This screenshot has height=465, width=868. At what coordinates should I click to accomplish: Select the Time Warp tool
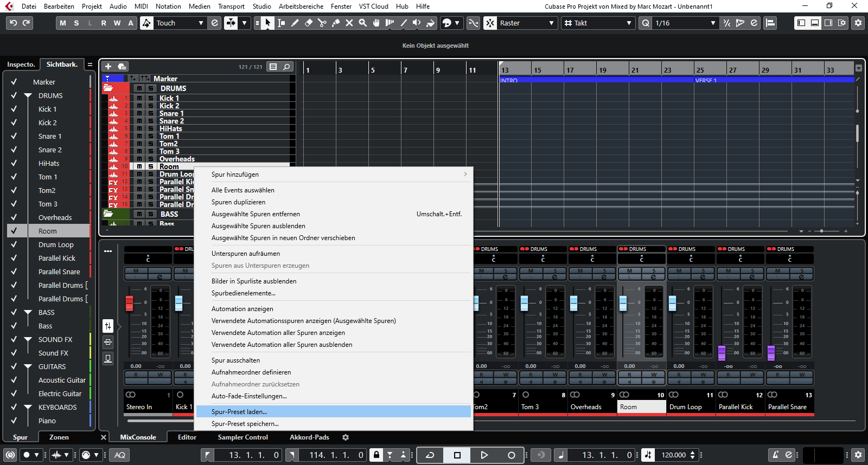click(x=390, y=23)
